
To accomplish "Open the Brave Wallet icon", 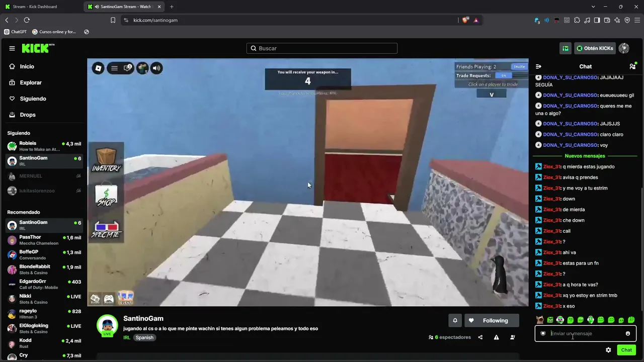I will tap(607, 20).
